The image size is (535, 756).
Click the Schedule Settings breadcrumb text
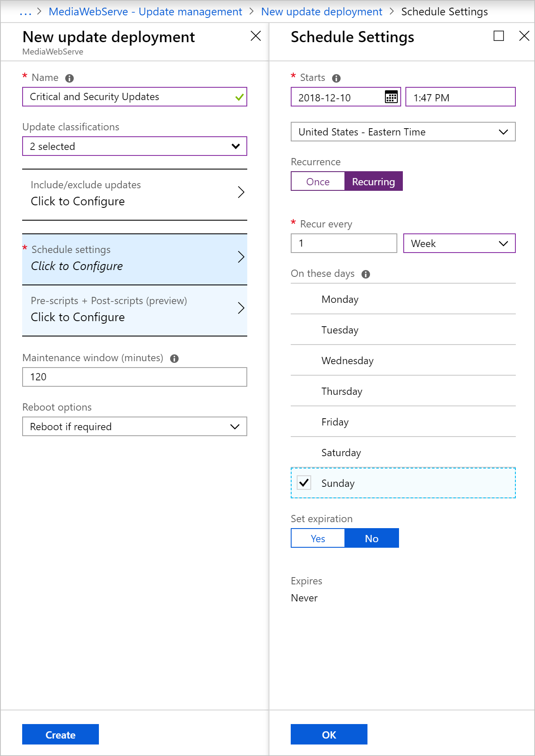pyautogui.click(x=445, y=12)
